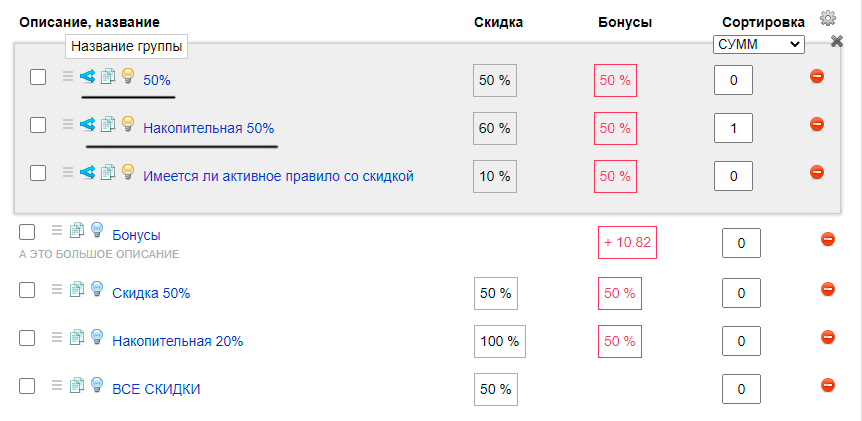
Task: Select the checkbox for ВСЕ СКИДКИ
Action: tap(27, 385)
